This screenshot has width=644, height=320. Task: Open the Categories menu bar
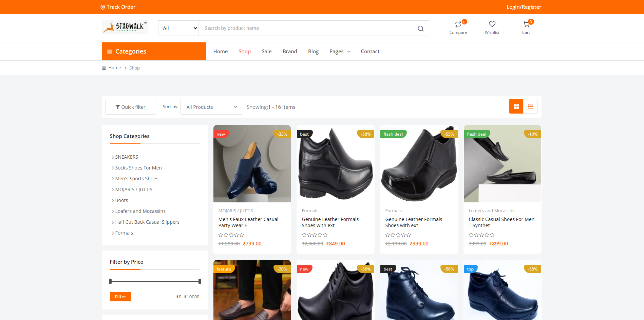click(154, 52)
